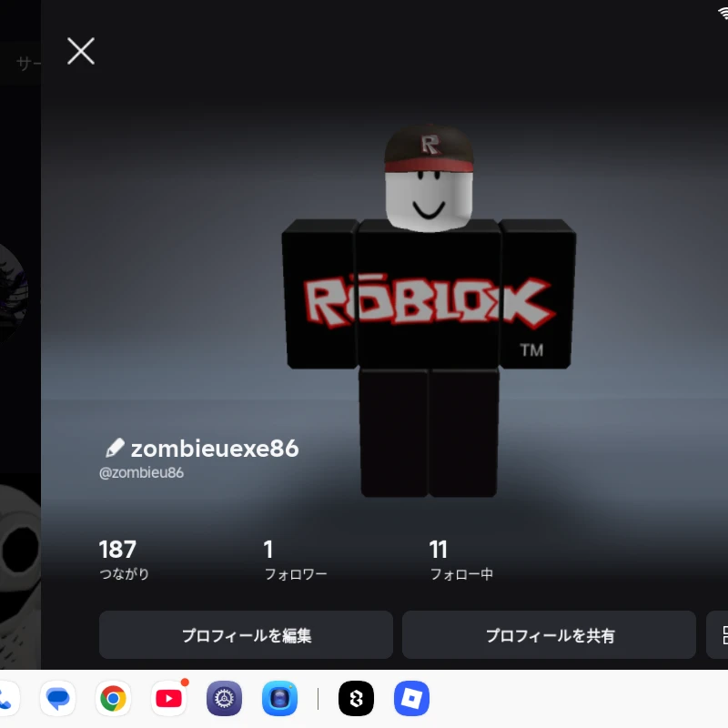Open the プロフィールを編集 button
Viewport: 728px width, 728px height.
[246, 634]
